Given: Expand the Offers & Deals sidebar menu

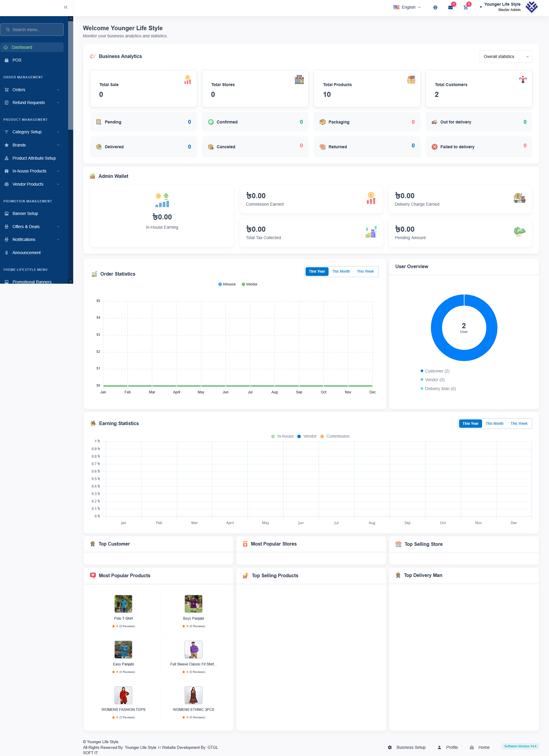Looking at the screenshot, I should (32, 227).
